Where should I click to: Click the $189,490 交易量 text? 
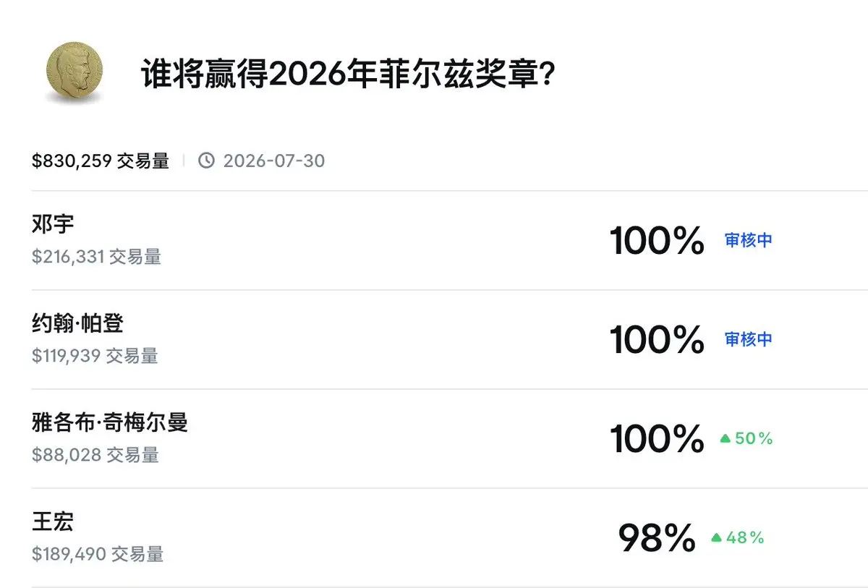coord(98,554)
